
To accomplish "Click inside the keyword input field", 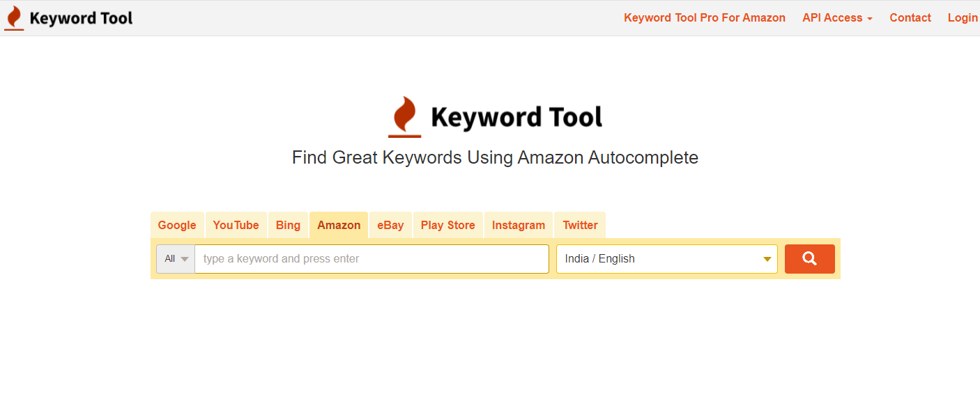I will pyautogui.click(x=372, y=259).
